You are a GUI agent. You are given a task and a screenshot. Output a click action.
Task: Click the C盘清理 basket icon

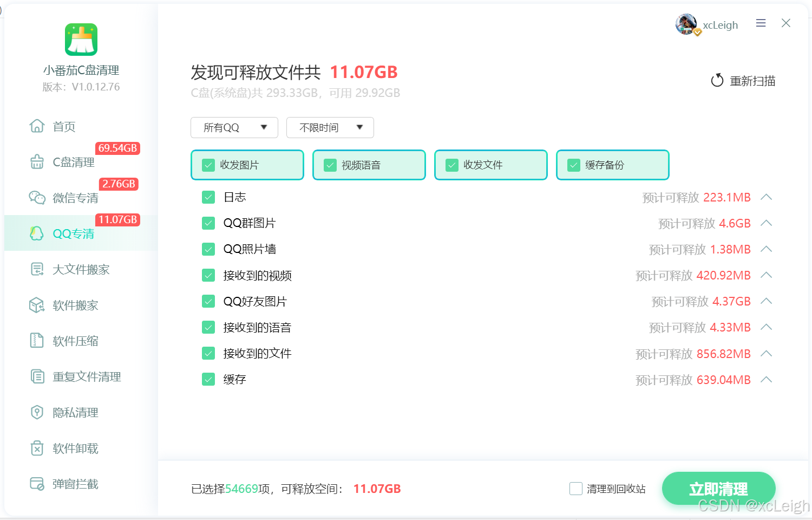[37, 162]
